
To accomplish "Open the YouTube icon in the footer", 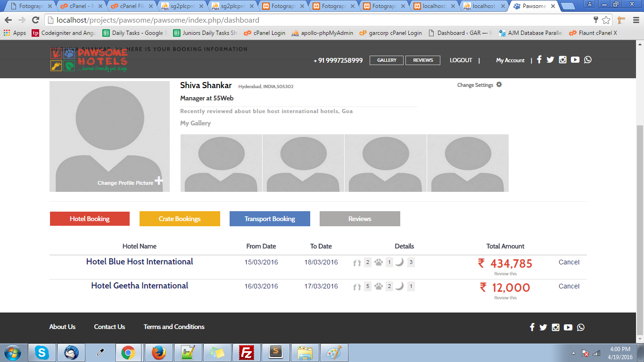I will (568, 327).
